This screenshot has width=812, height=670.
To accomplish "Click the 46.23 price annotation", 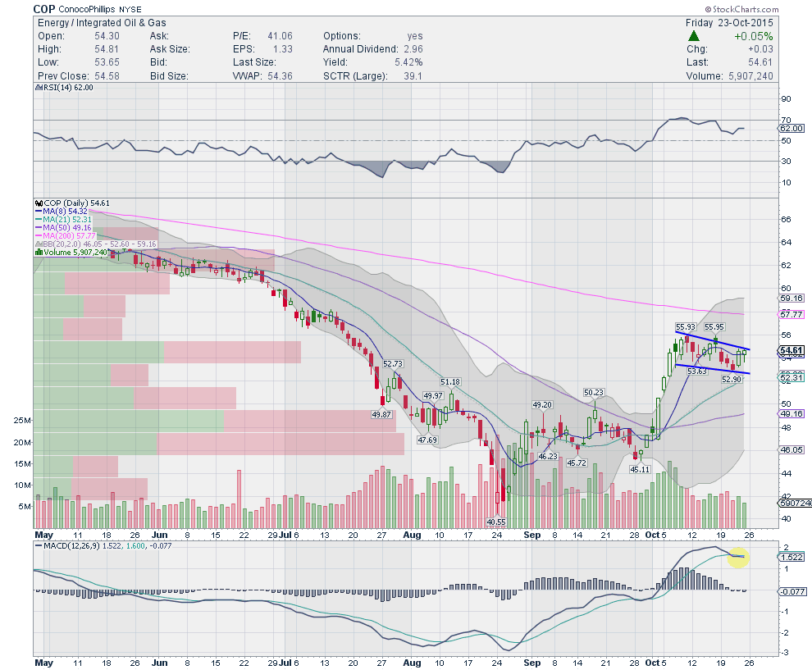I will pos(548,456).
